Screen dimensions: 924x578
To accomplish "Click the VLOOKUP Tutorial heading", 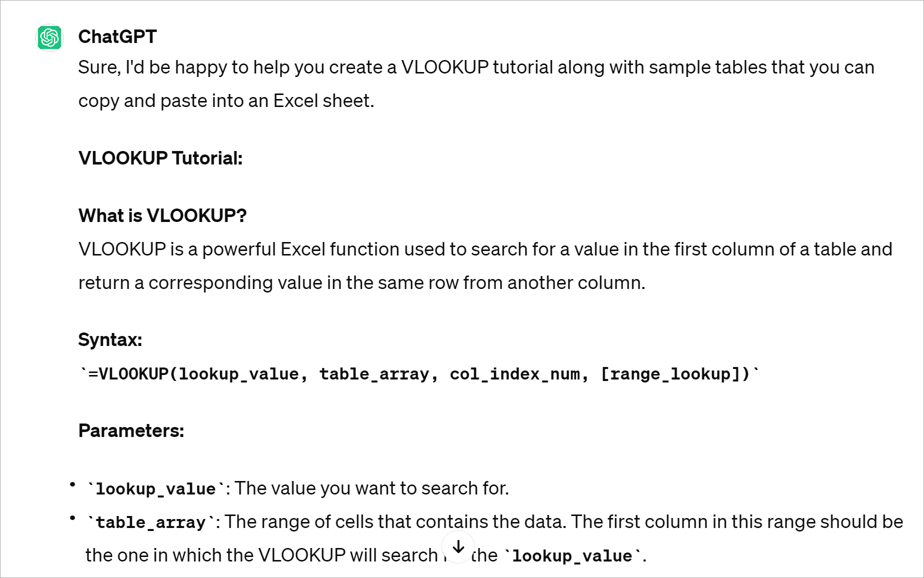I will point(160,158).
